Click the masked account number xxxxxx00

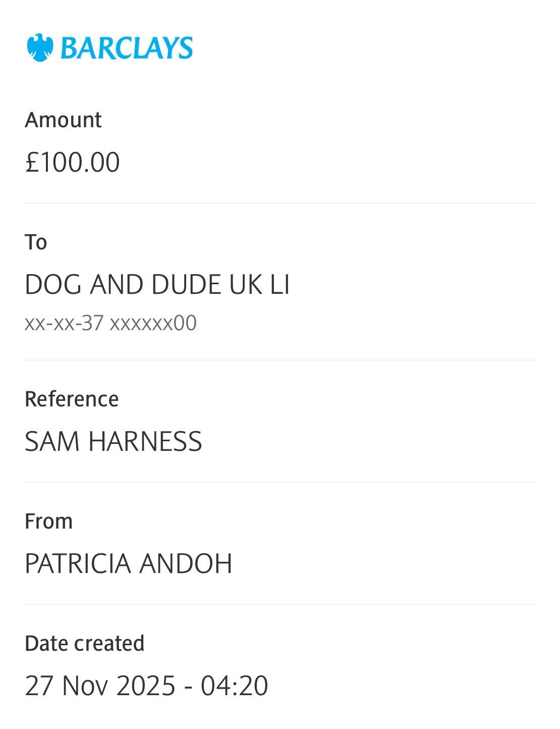[x=153, y=323]
